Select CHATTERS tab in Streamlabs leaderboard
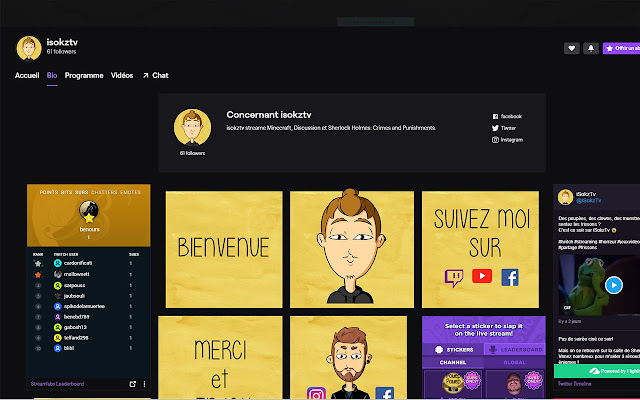The image size is (640, 400). [104, 192]
